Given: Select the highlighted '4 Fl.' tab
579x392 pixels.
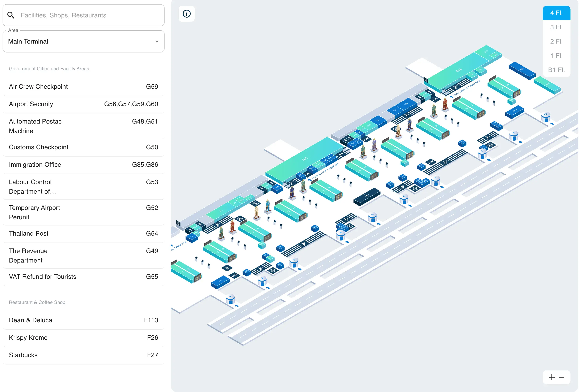Looking at the screenshot, I should coord(556,13).
